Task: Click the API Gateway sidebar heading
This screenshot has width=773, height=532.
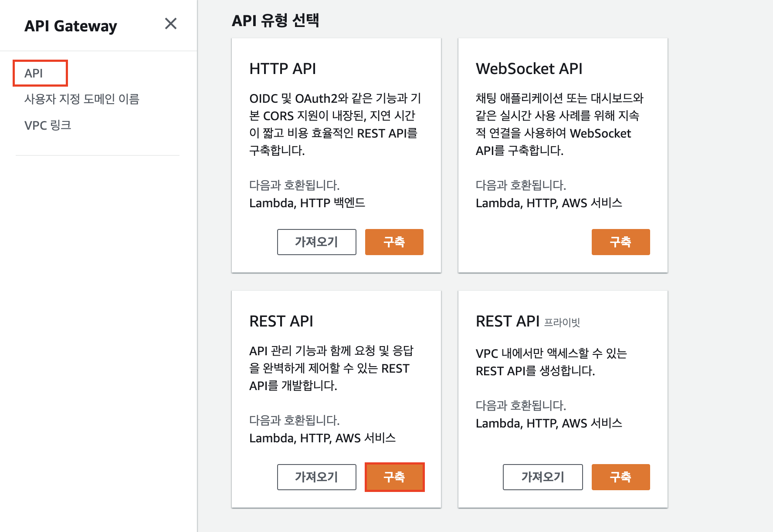Action: coord(71,26)
